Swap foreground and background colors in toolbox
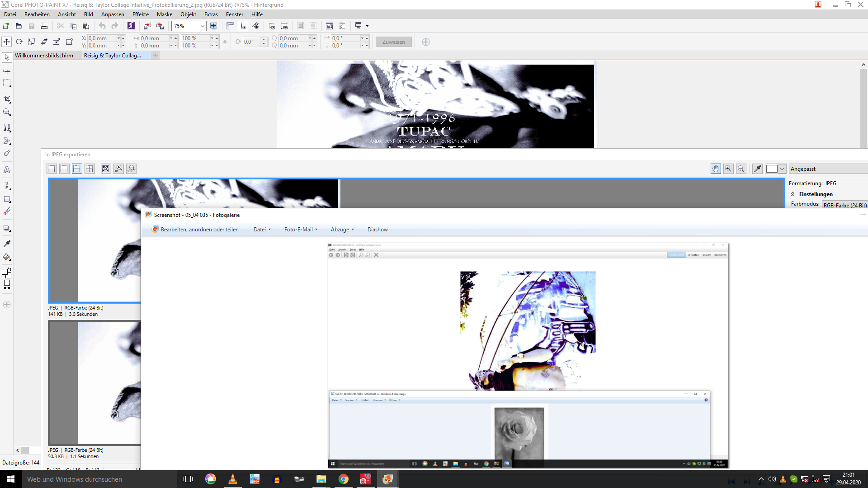The width and height of the screenshot is (868, 488). pos(9,269)
